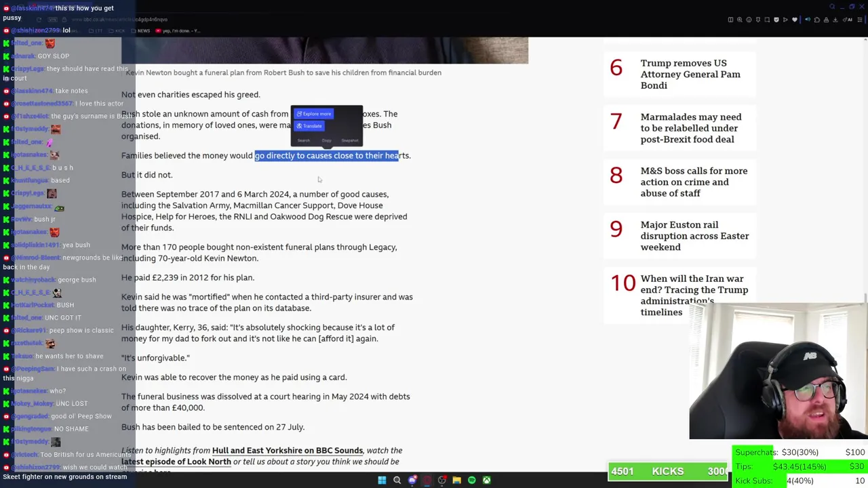
Task: Select Search in the selection popup
Action: click(x=303, y=141)
